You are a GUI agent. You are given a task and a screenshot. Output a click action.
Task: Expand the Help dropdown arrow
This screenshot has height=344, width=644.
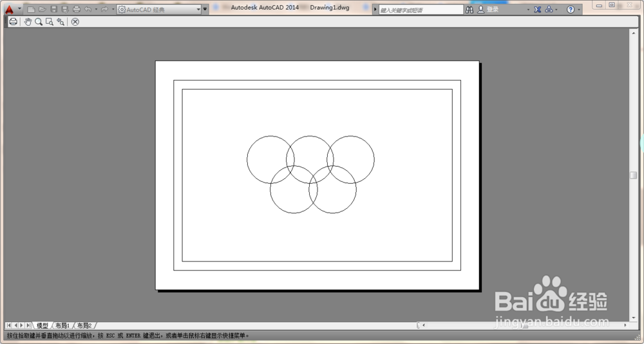click(579, 10)
